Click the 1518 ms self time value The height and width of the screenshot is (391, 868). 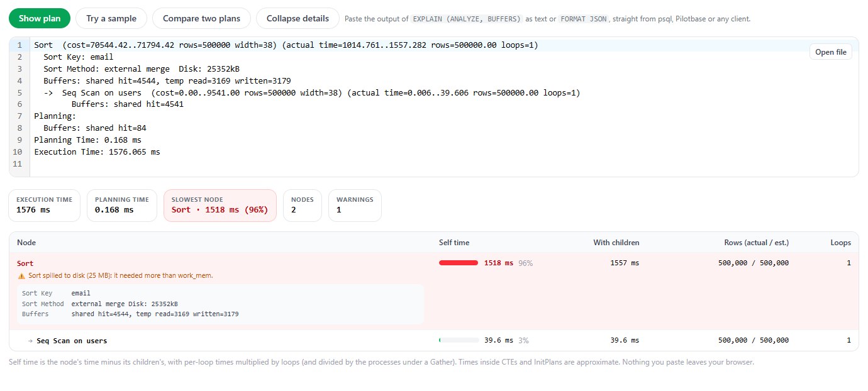tap(499, 263)
